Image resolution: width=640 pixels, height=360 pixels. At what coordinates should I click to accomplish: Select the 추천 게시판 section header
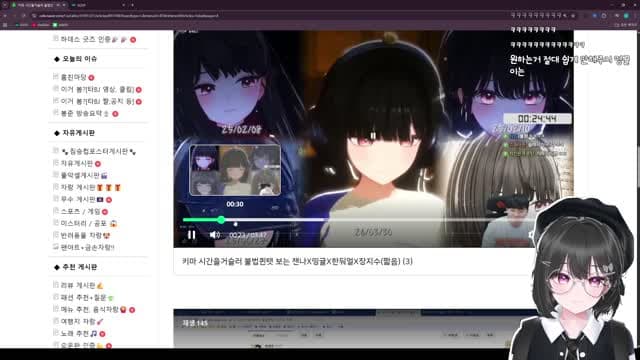[x=79, y=267]
